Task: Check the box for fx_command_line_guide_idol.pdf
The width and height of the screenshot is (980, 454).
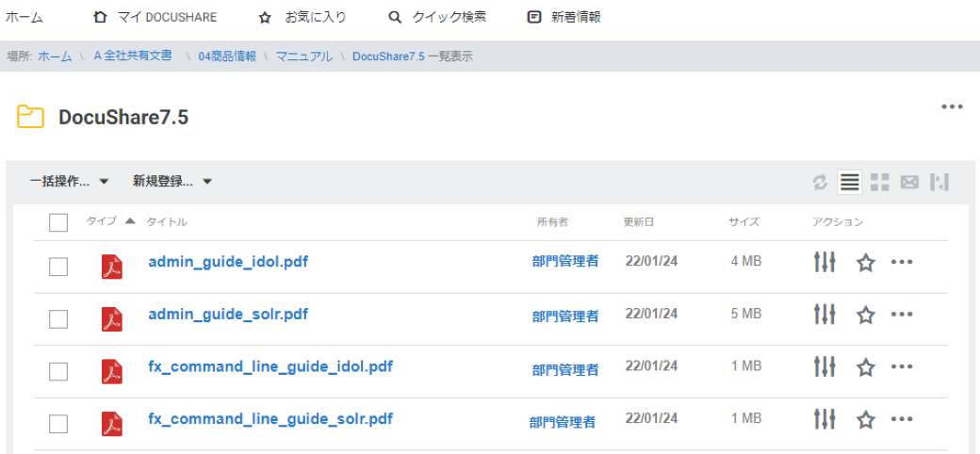Action: tap(58, 371)
